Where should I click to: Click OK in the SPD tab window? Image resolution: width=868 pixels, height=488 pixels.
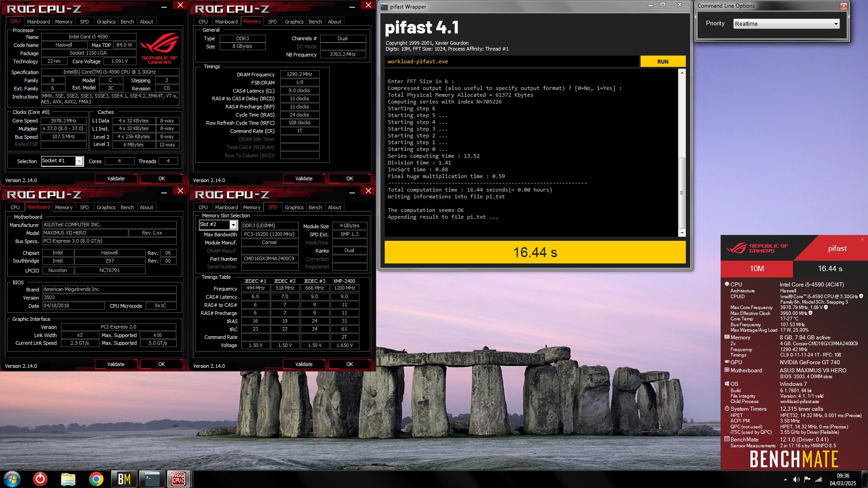point(349,364)
